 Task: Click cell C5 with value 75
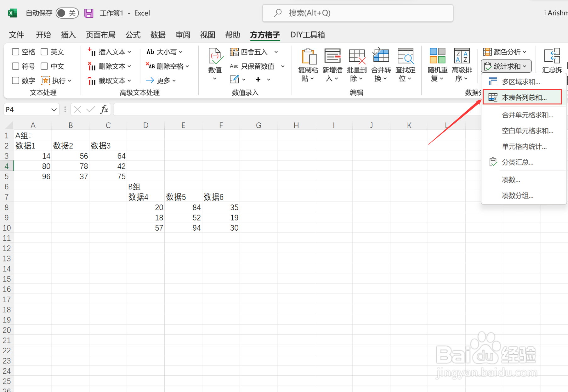point(108,176)
